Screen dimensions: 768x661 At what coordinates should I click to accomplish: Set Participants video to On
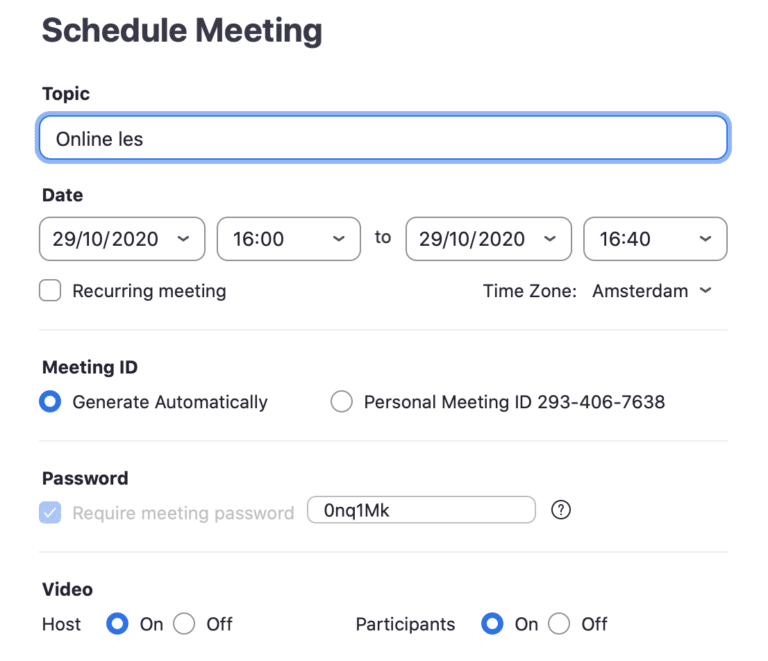492,624
